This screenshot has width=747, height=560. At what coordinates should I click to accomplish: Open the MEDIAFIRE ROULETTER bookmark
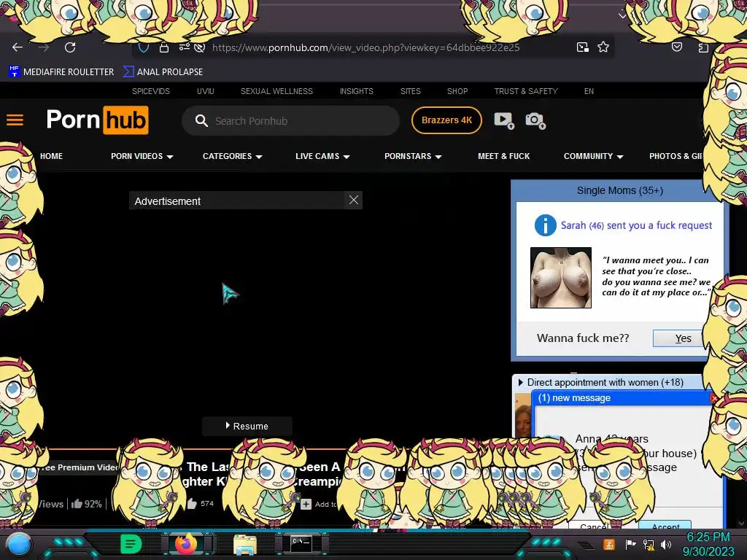click(x=61, y=72)
